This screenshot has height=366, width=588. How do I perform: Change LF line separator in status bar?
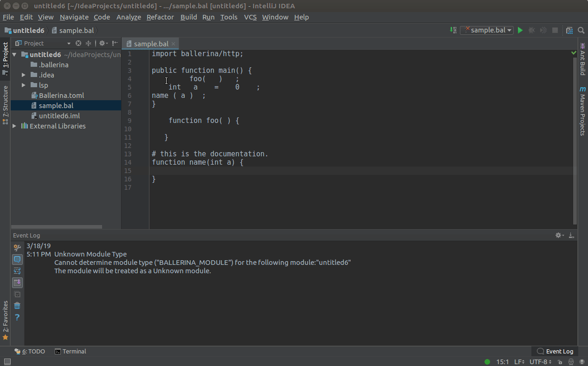(519, 362)
